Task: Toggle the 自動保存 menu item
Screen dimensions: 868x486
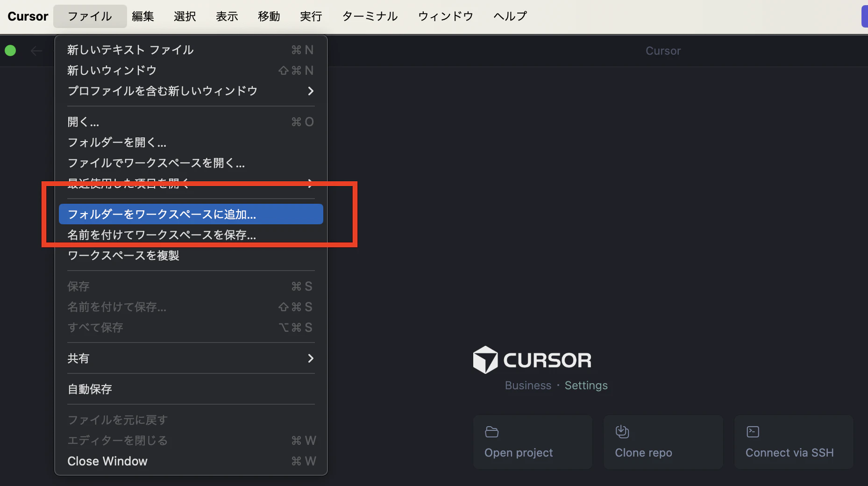Action: coord(191,389)
